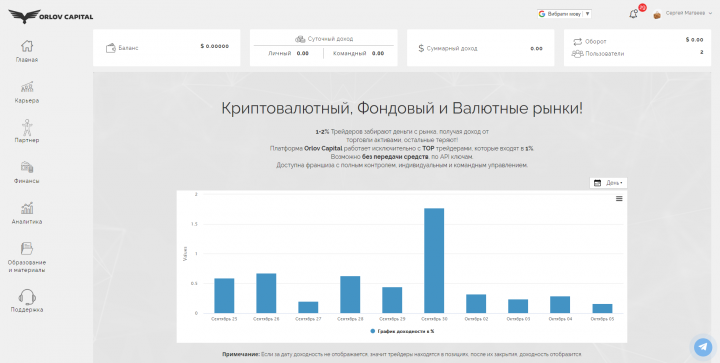Open the Финансы sidebar icon
Viewport: 720px width, 363px height.
(27, 167)
